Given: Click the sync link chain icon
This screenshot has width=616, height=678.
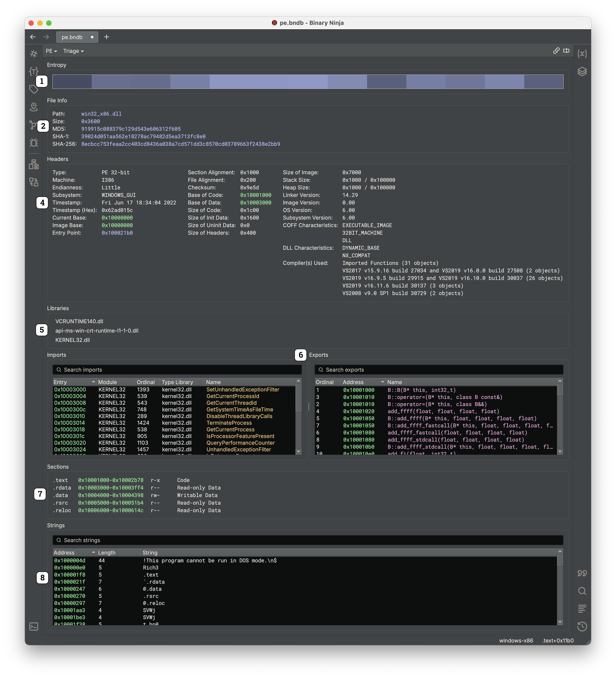Looking at the screenshot, I should tap(556, 50).
